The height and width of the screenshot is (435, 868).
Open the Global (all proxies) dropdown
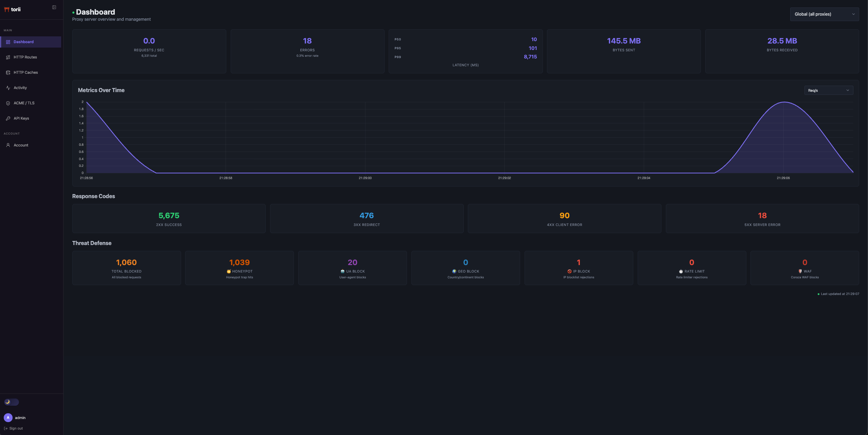825,14
